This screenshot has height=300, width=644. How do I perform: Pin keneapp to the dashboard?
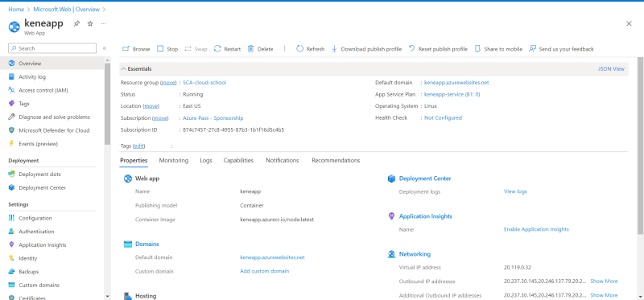click(76, 24)
